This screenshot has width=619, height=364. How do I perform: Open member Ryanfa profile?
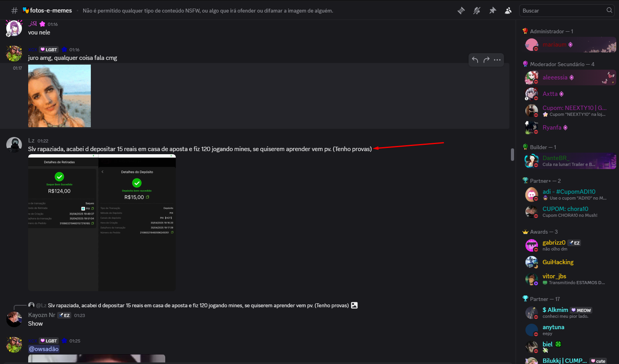(x=569, y=128)
